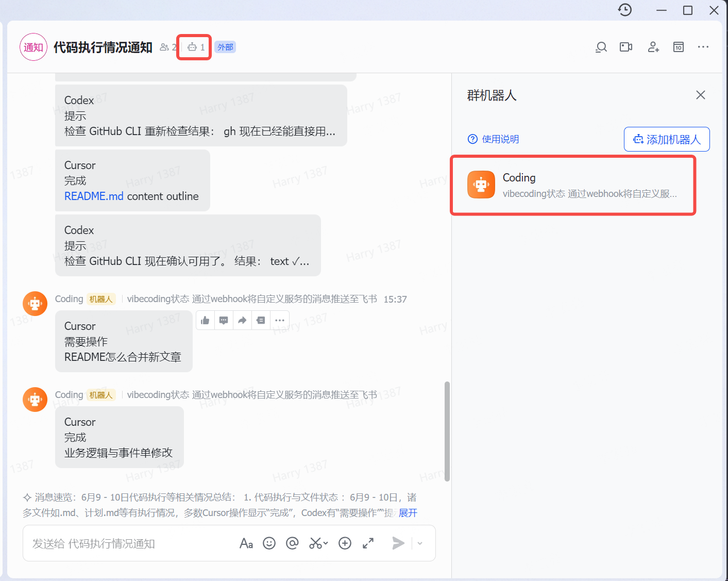Click the scissors screenshot tool
728x581 pixels.
point(315,543)
